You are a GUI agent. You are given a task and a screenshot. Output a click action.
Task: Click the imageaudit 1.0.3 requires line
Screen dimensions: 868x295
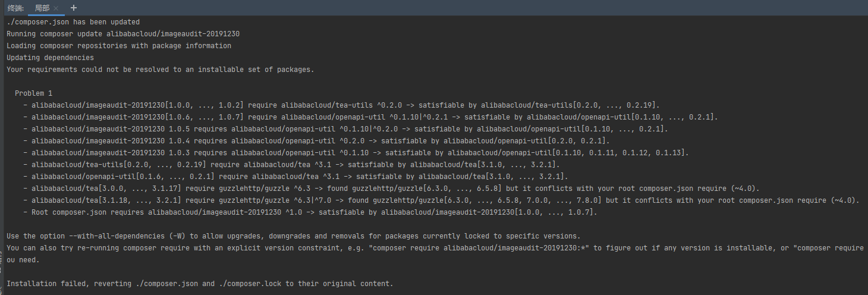click(356, 153)
